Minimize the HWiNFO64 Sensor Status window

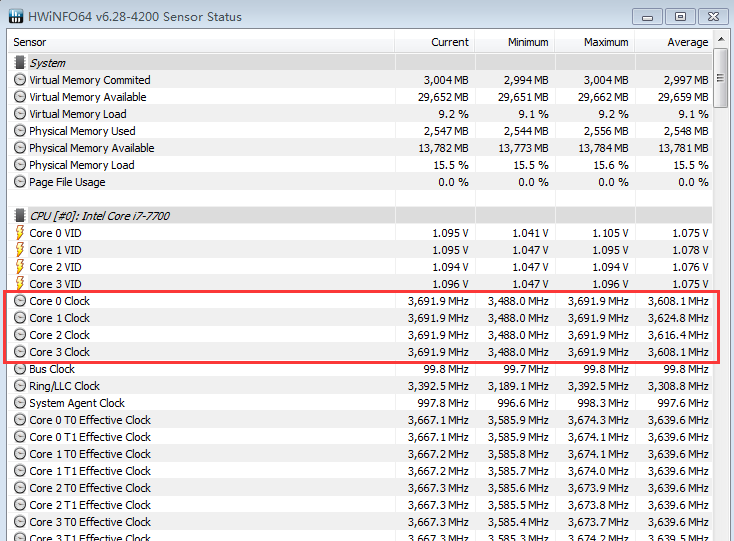coord(647,17)
